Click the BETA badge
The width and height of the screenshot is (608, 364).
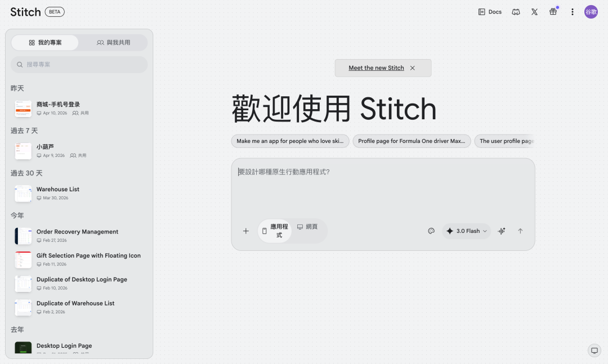55,12
